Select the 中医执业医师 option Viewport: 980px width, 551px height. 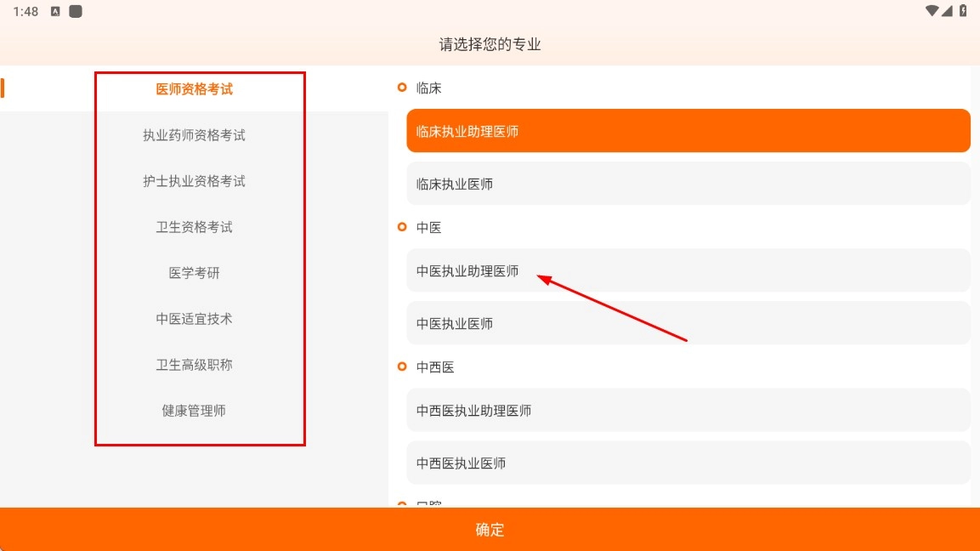coord(688,323)
